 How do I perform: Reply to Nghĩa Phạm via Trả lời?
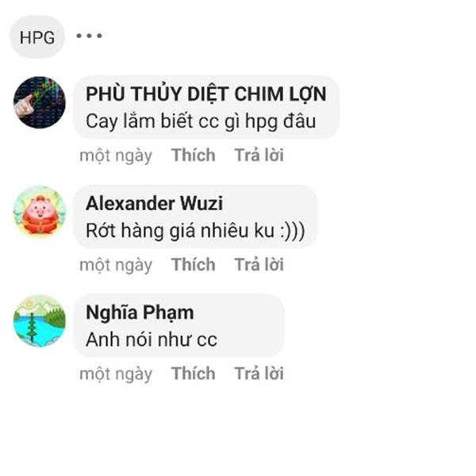259,374
